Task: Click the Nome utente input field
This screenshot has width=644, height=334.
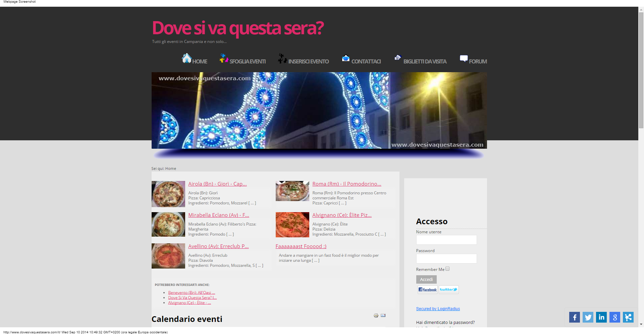Action: tap(446, 240)
